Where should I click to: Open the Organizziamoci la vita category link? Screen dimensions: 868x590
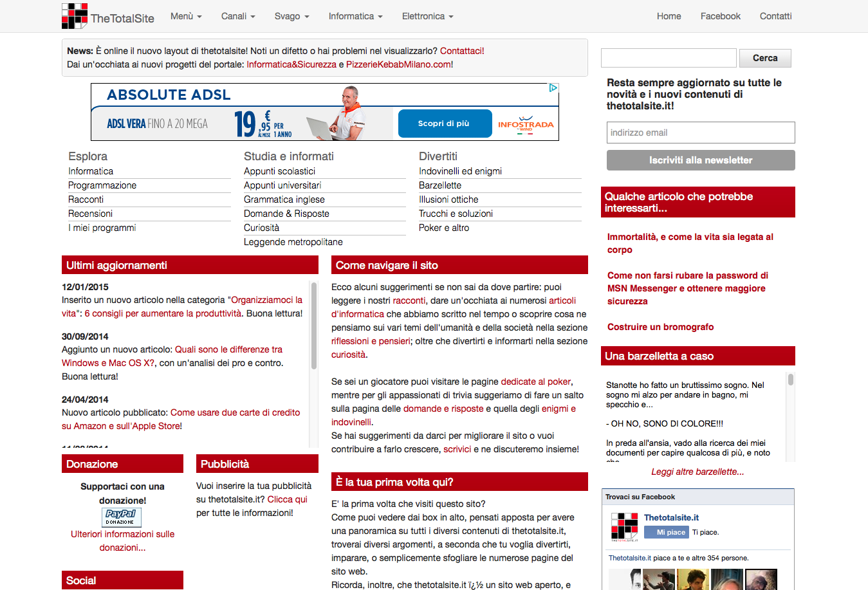[x=265, y=300]
